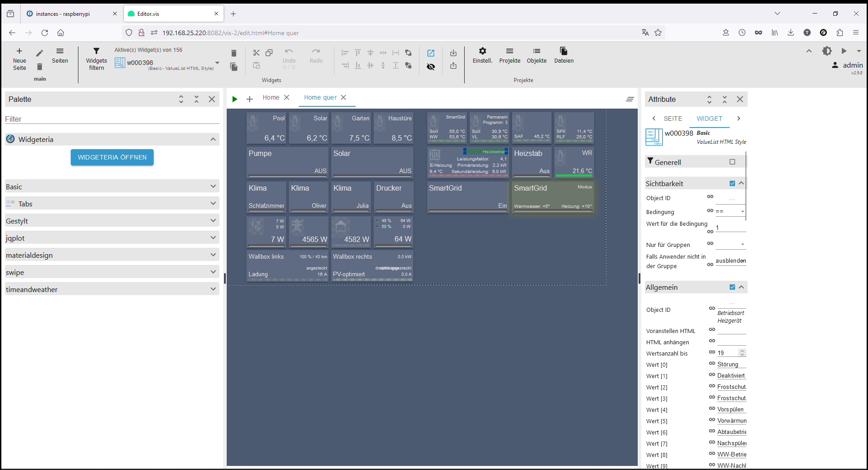
Task: Toggle the Sichtbarkeit section checkbox
Action: [732, 183]
